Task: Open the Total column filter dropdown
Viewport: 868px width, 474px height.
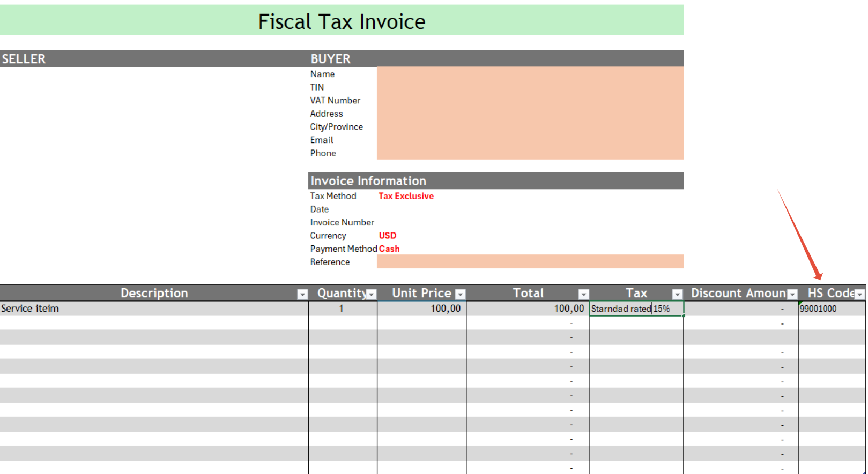Action: point(584,294)
